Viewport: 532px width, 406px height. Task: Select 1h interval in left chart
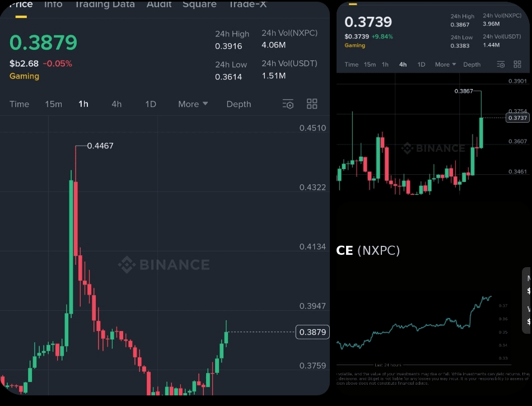[83, 104]
